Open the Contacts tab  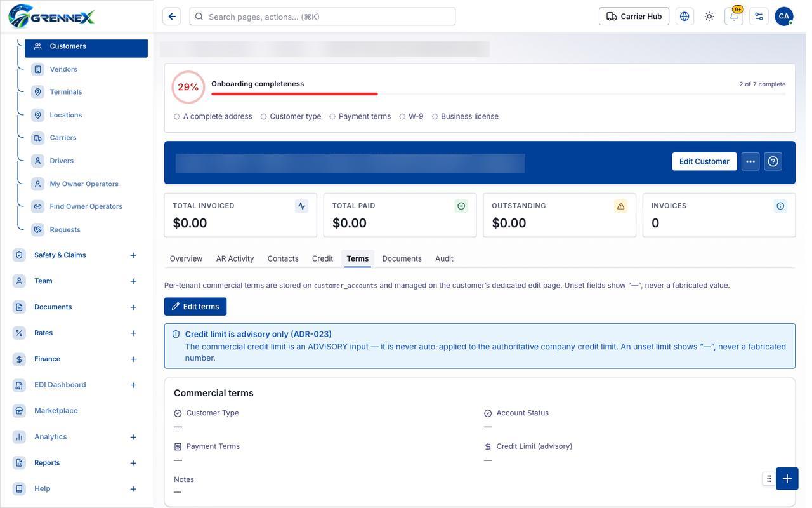point(283,258)
